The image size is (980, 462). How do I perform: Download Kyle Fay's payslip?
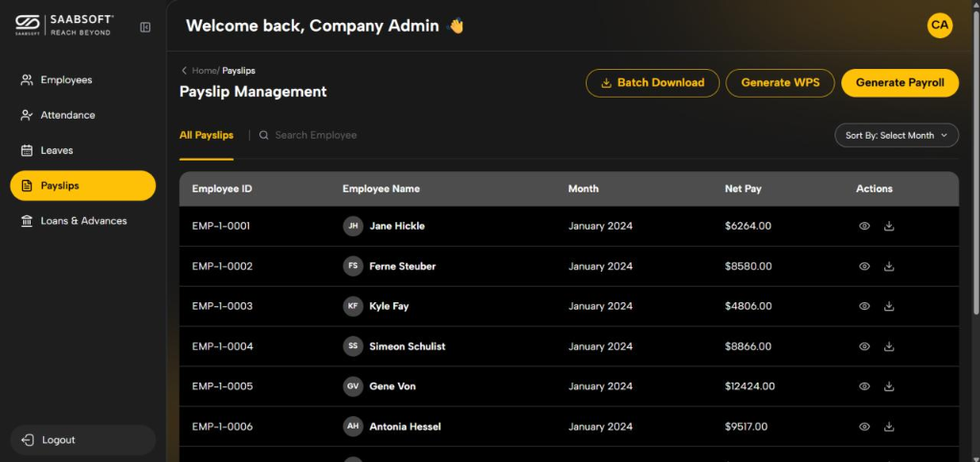(889, 306)
